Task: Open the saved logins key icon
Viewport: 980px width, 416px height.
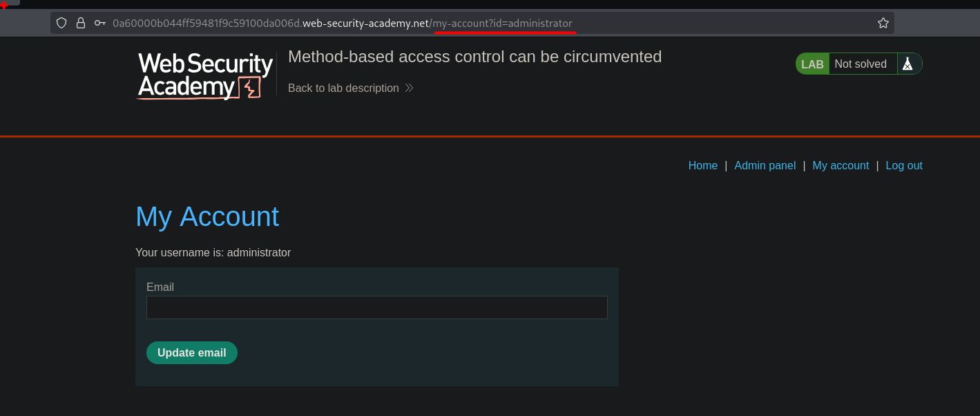Action: pos(100,23)
